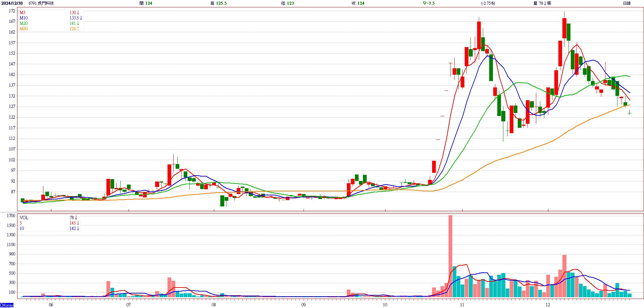Select the M10 moving average legend
This screenshot has width=644, height=308.
tap(24, 18)
